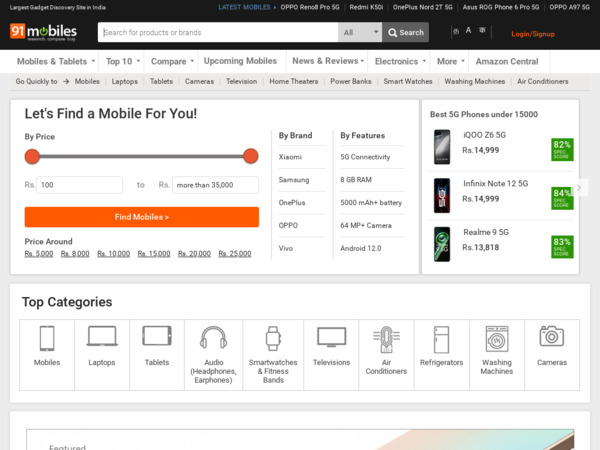Open the search category All dropdown
The width and height of the screenshot is (600, 450).
coord(360,32)
